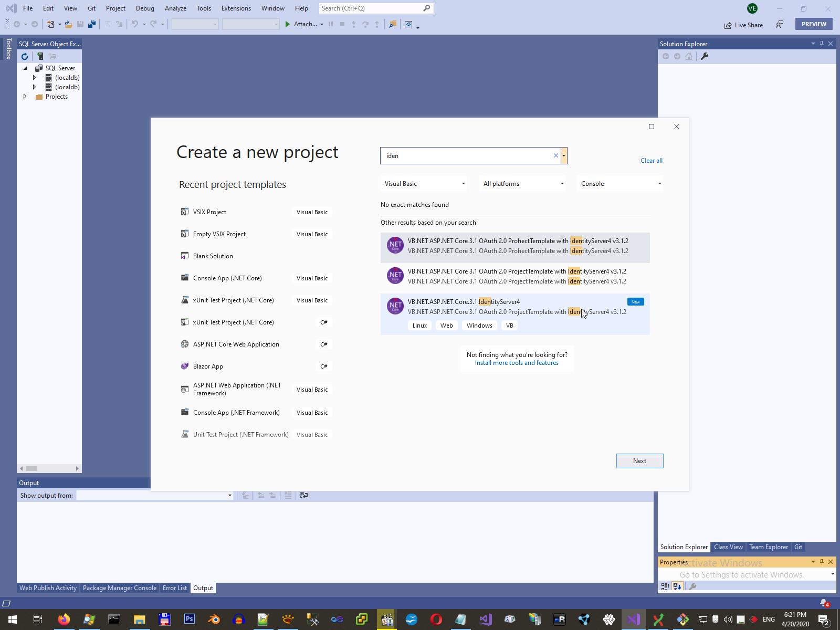Open the Visual Basic language filter dropdown
Screen dimensions: 840x630
[425, 184]
